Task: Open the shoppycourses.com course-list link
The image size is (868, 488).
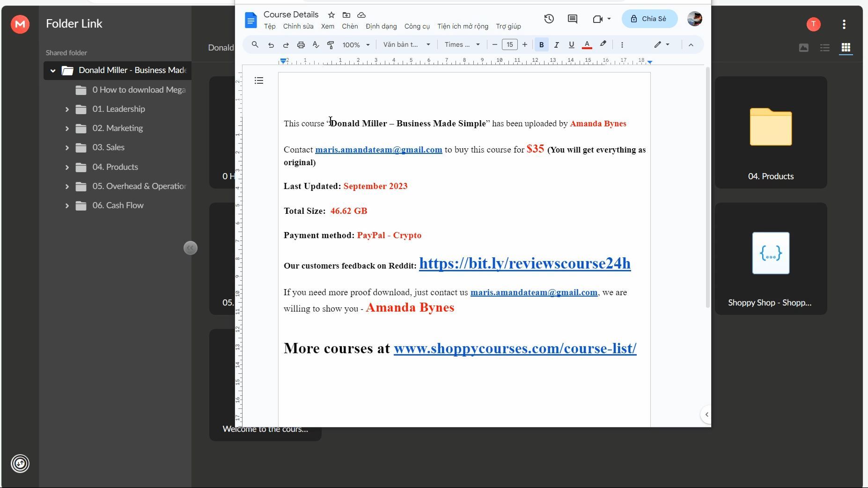Action: pos(515,349)
